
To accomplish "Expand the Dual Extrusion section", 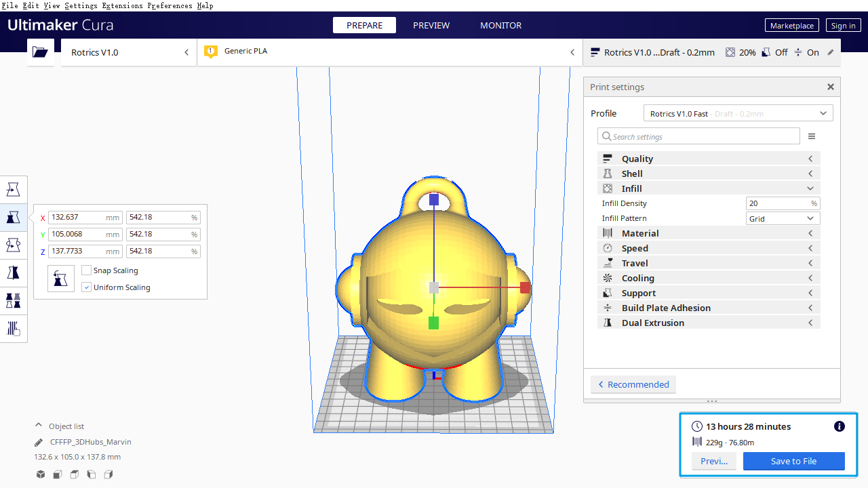I will click(709, 323).
